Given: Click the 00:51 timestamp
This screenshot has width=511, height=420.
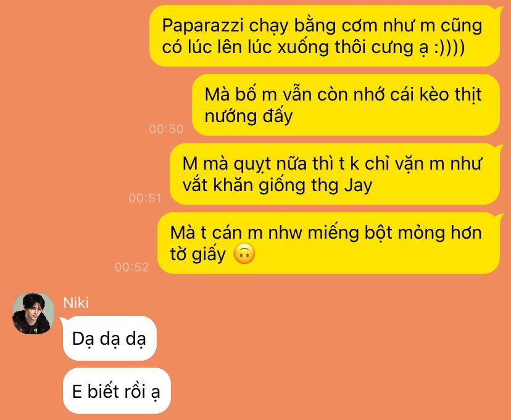Looking at the screenshot, I should [145, 198].
